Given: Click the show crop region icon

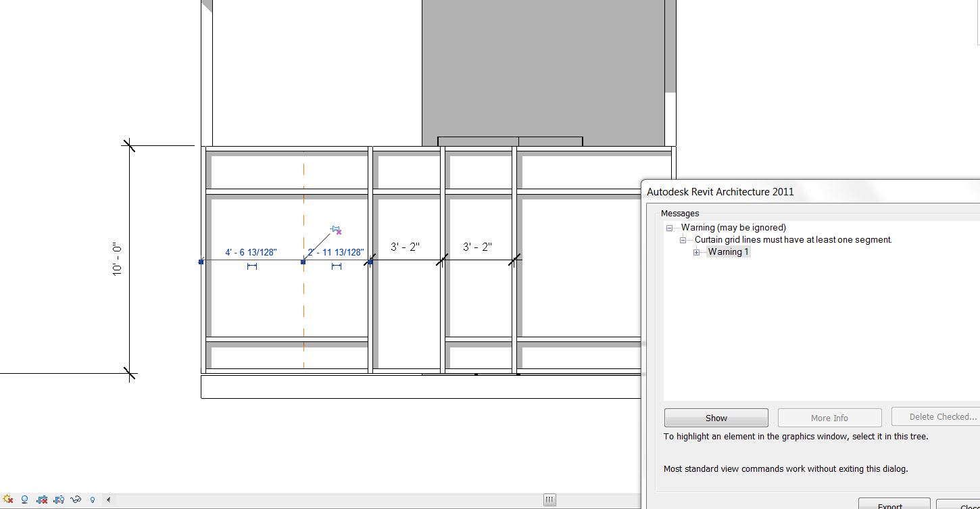Looking at the screenshot, I should tap(59, 500).
